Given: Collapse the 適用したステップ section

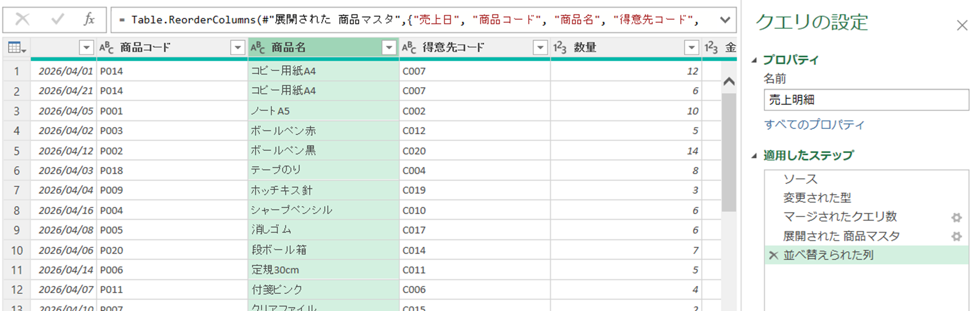Looking at the screenshot, I should [755, 156].
